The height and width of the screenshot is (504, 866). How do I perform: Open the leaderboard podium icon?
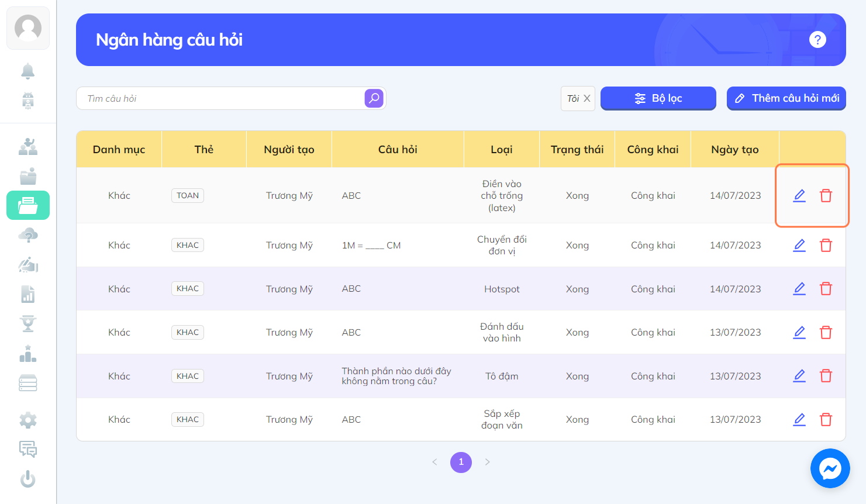coord(28,354)
